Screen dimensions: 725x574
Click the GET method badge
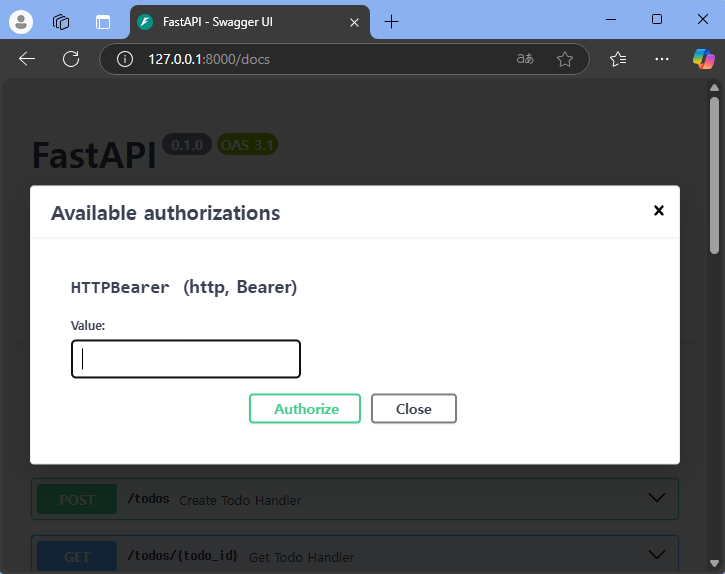77,556
